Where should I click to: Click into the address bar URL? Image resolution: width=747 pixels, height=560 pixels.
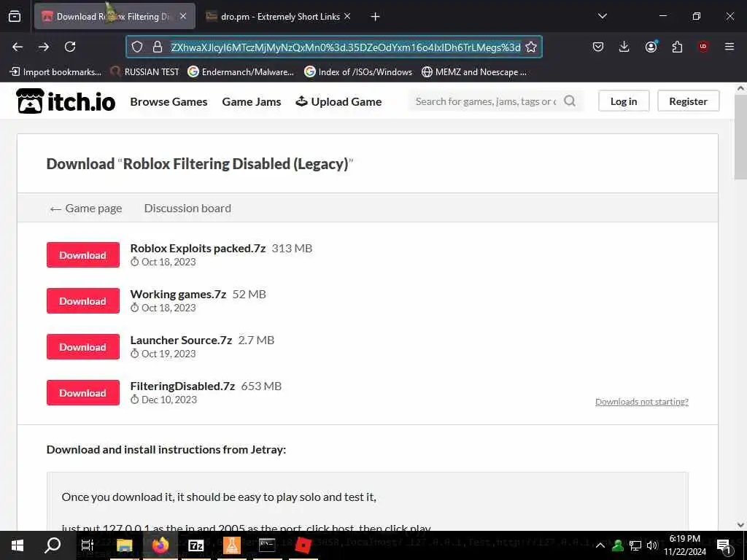click(345, 47)
